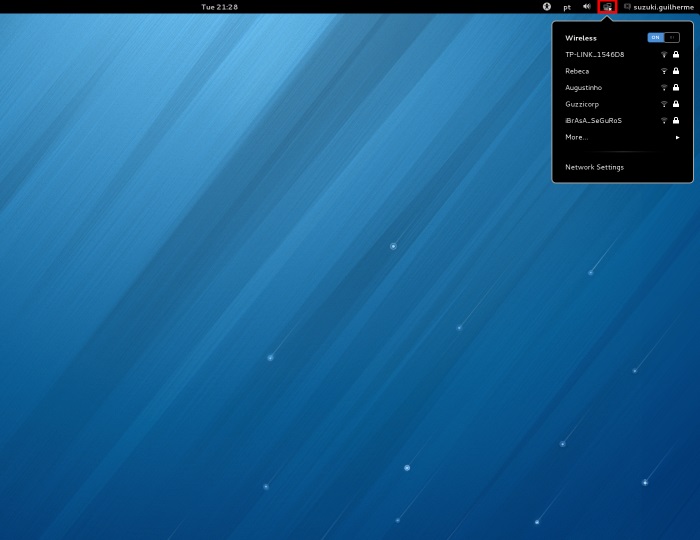Click the lock icon beside iBrAsA_SeGuRoS

click(x=676, y=121)
